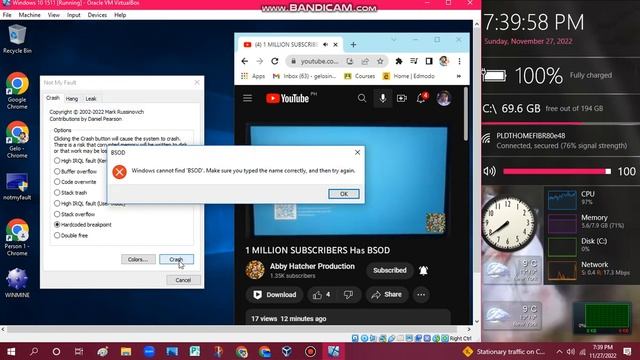640x360 pixels.
Task: Share the YouTube video
Action: click(387, 295)
